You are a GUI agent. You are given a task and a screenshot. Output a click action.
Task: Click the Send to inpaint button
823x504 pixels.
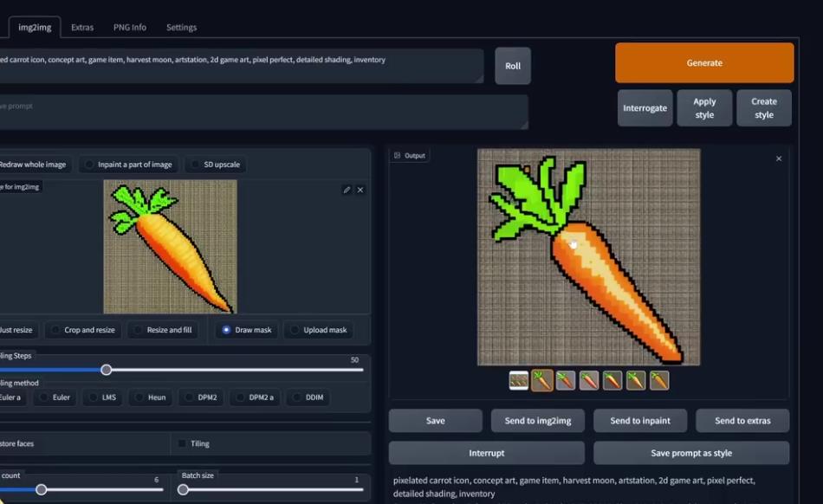click(640, 421)
